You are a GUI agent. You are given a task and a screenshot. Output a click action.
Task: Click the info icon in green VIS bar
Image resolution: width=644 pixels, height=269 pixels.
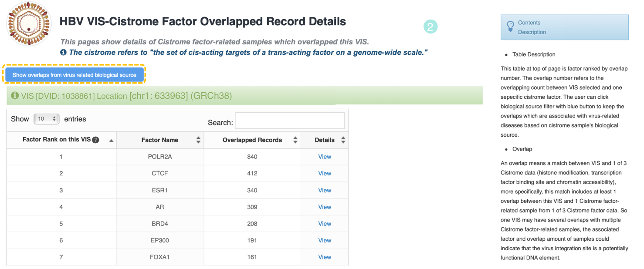tap(15, 95)
